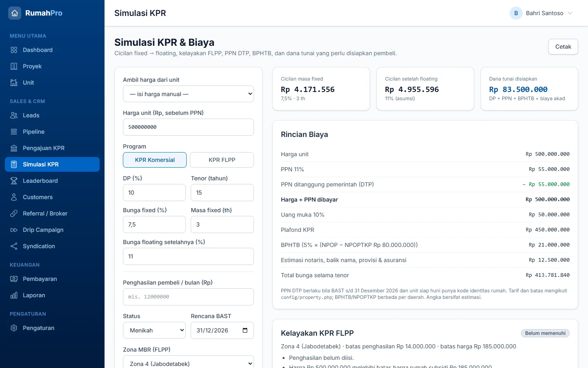Click the 'Belum memenuhi' status badge

(545, 333)
